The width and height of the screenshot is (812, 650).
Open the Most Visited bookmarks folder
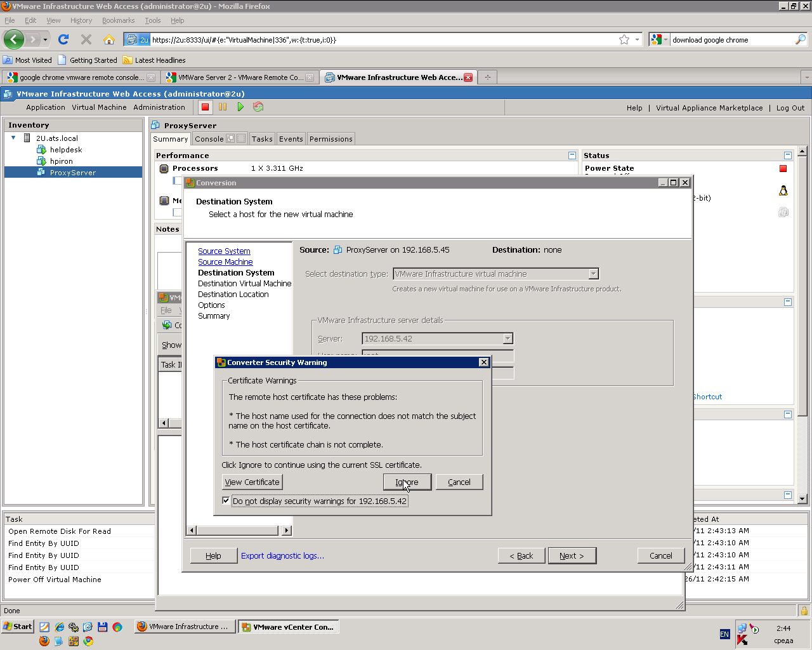tap(27, 60)
